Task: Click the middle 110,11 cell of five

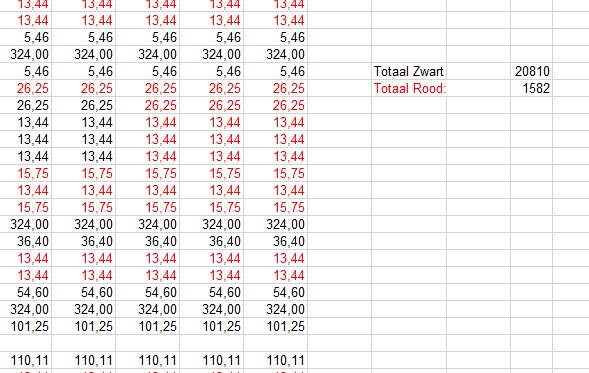Action: [x=148, y=361]
